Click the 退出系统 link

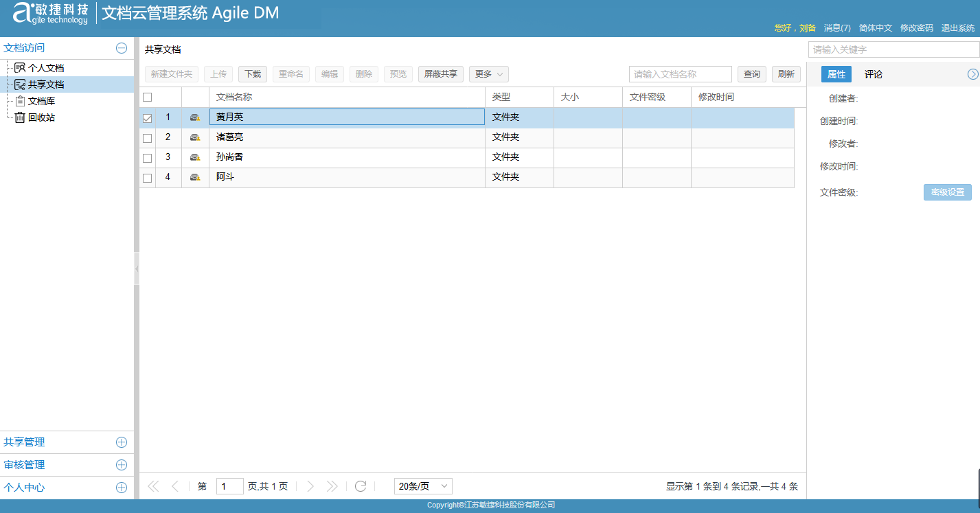coord(957,28)
